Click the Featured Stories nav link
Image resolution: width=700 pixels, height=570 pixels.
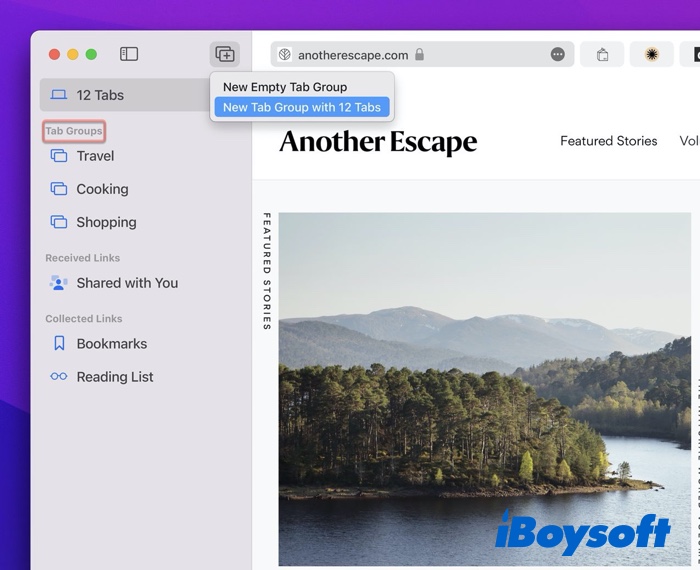point(608,141)
